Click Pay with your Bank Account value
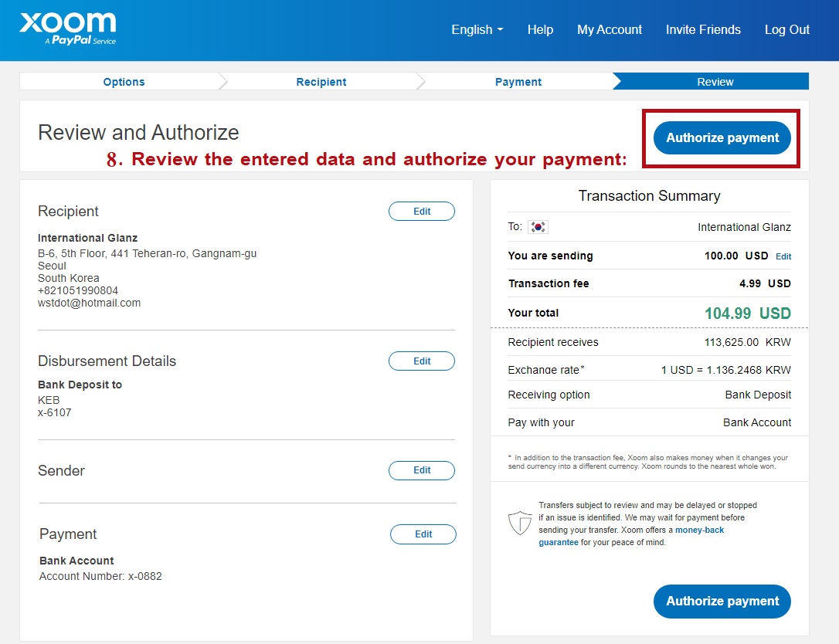The image size is (839, 644). click(x=756, y=422)
